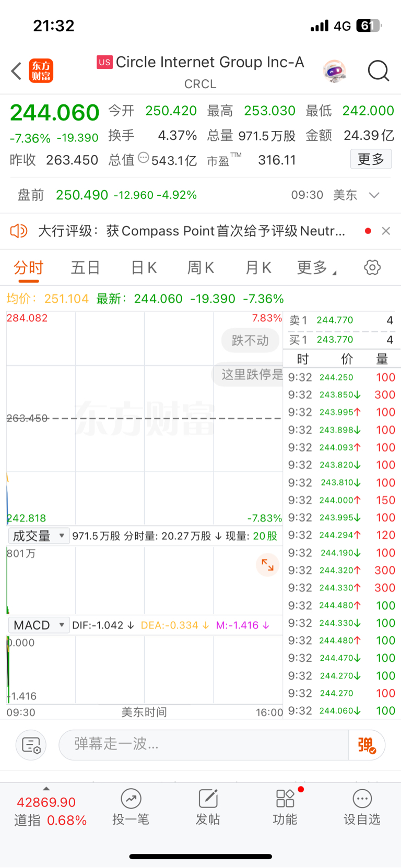Select the 分时 tab
This screenshot has height=868, width=401.
pyautogui.click(x=29, y=268)
